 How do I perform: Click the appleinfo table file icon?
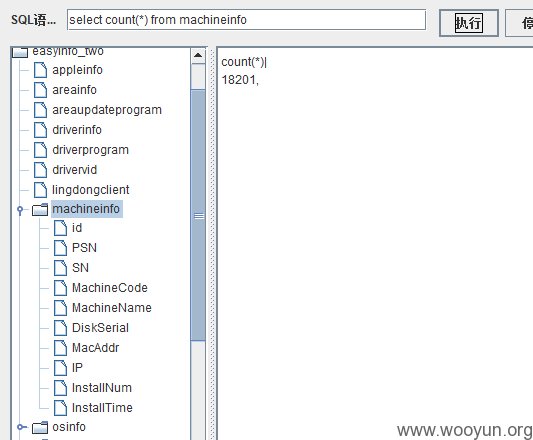40,70
